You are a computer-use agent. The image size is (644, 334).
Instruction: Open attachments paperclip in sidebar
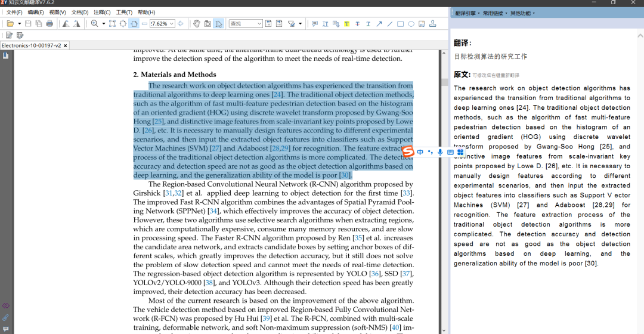(5, 317)
